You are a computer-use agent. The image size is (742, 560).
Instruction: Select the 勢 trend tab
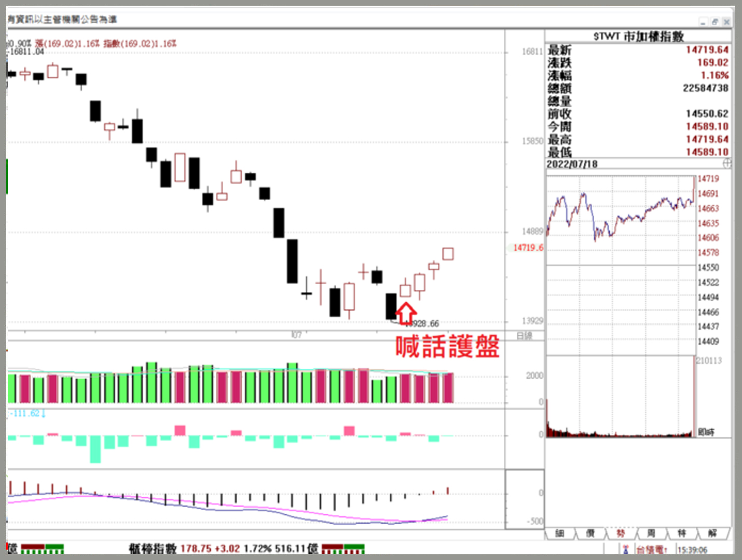(x=621, y=533)
